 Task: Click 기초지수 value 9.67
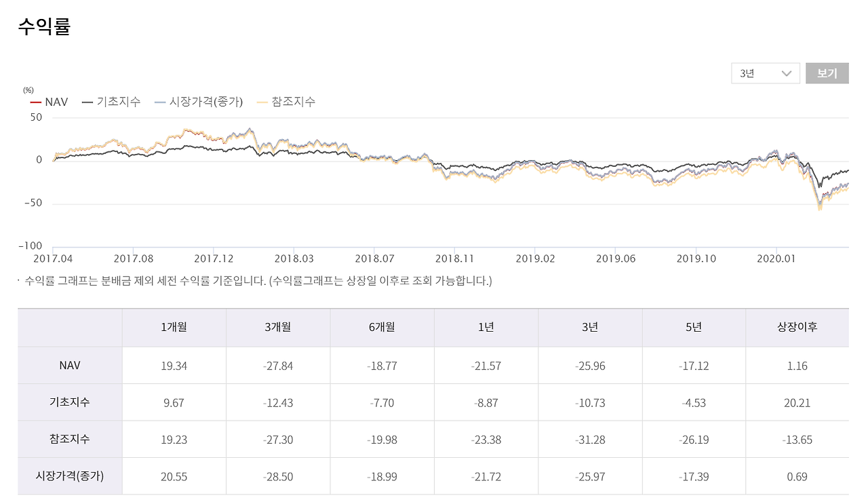(174, 403)
